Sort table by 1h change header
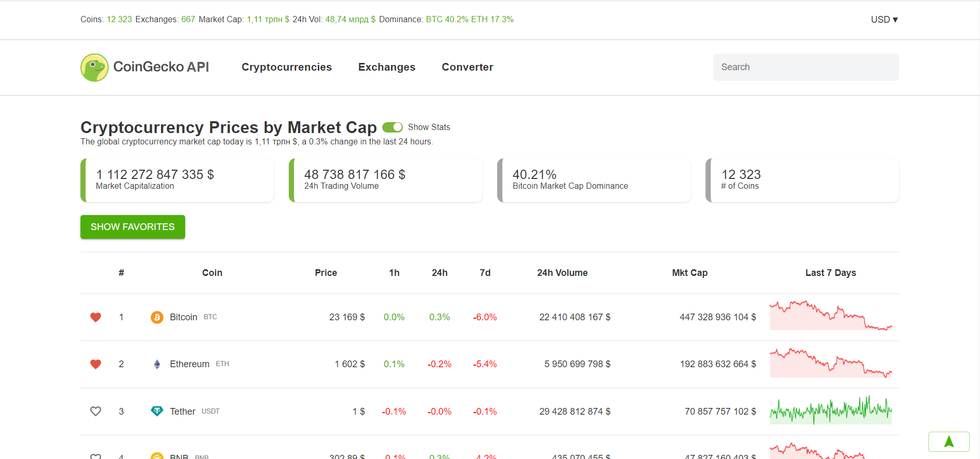Image resolution: width=980 pixels, height=459 pixels. tap(394, 273)
